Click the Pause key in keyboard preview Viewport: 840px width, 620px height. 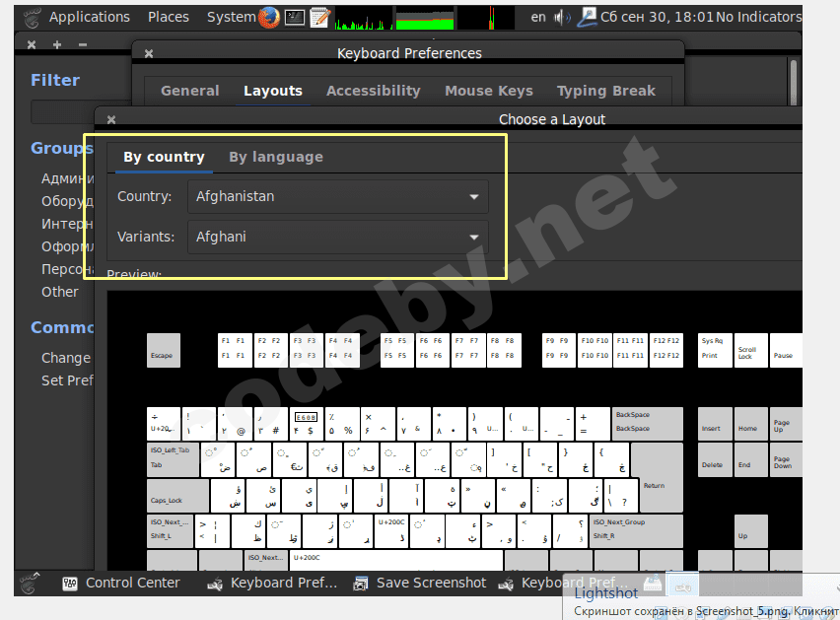(x=786, y=350)
